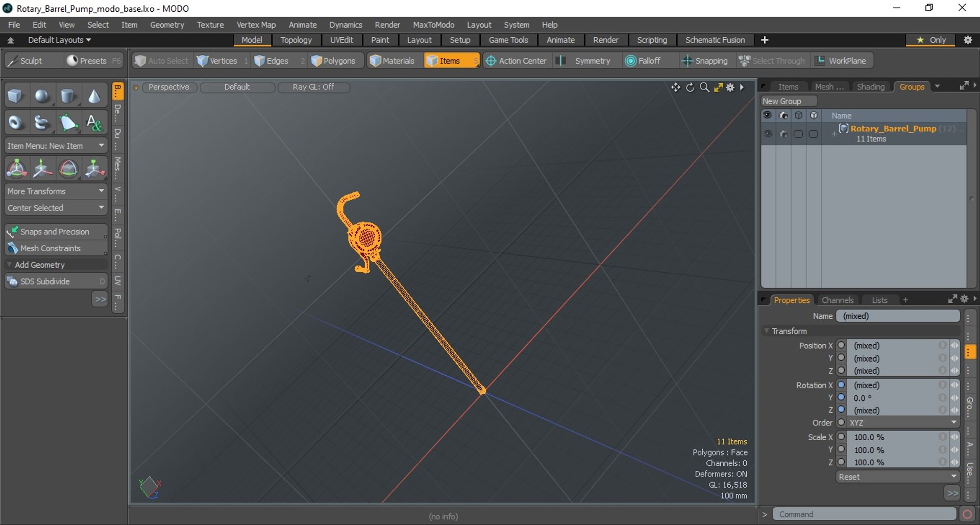Viewport: 980px width, 525px height.
Task: Open Mesh Constraints
Action: [56, 248]
